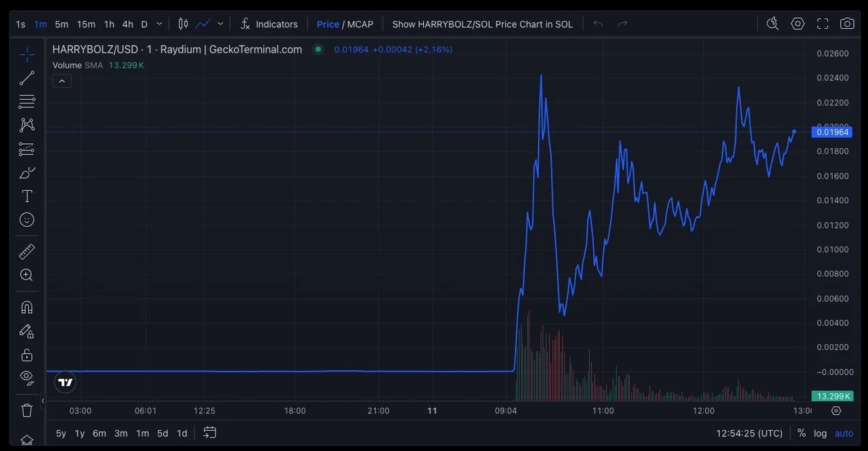Select the trend line drawing tool
Viewport: 868px width, 451px height.
pyautogui.click(x=27, y=78)
